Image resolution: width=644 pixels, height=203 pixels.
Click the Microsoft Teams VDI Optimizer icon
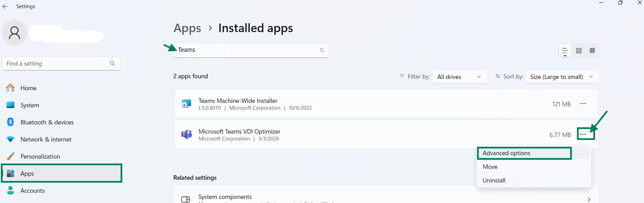point(186,135)
